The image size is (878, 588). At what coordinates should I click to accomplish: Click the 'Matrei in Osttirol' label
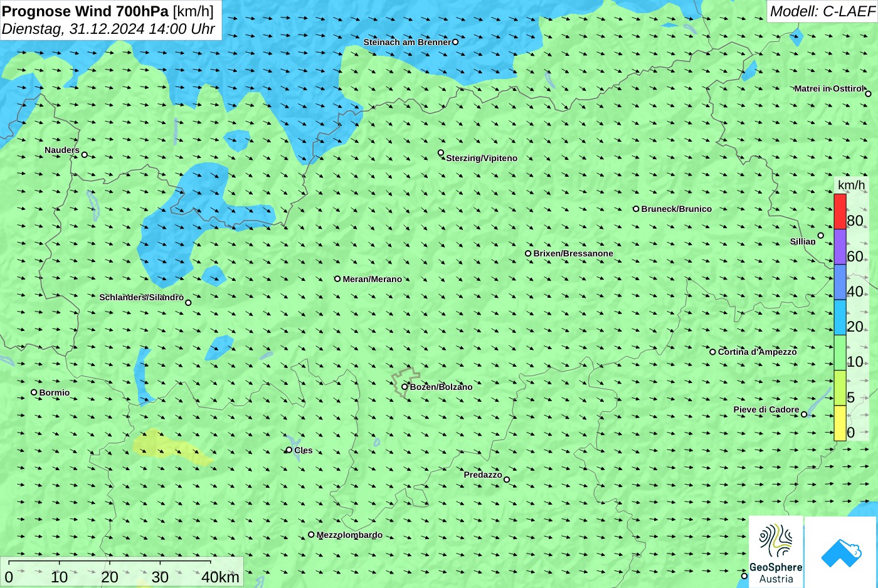tap(829, 88)
